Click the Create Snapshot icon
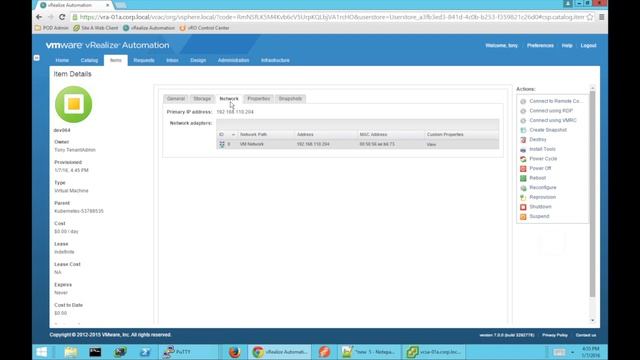This screenshot has width=640, height=360. pos(523,130)
